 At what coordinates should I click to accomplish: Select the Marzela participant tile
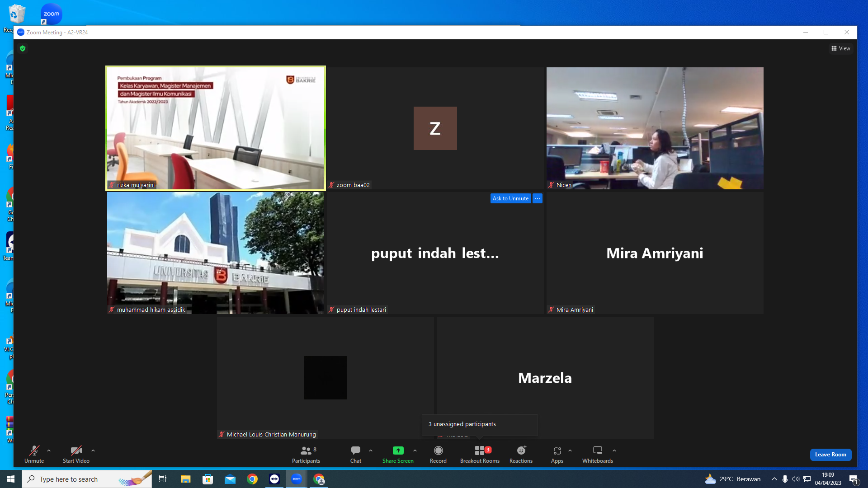tap(545, 378)
